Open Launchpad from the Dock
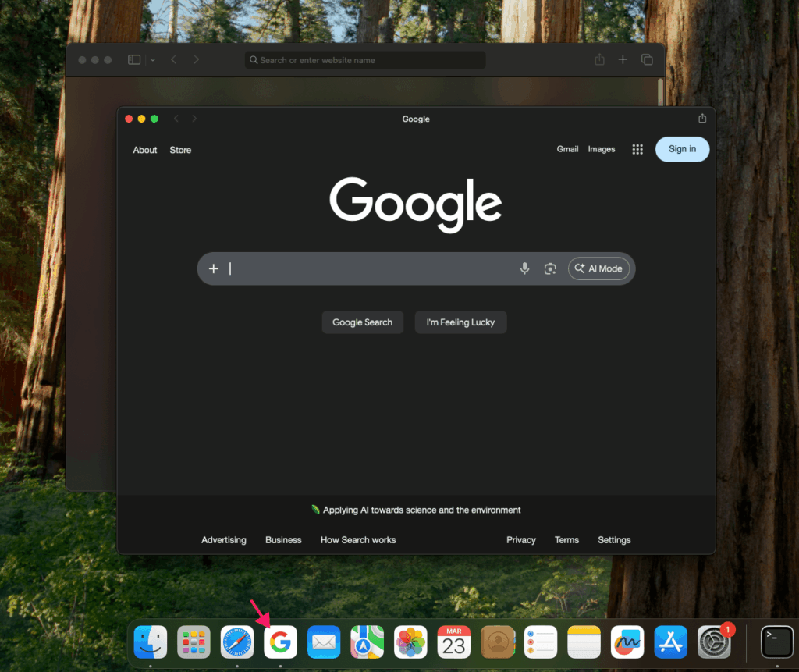799x672 pixels. (194, 642)
